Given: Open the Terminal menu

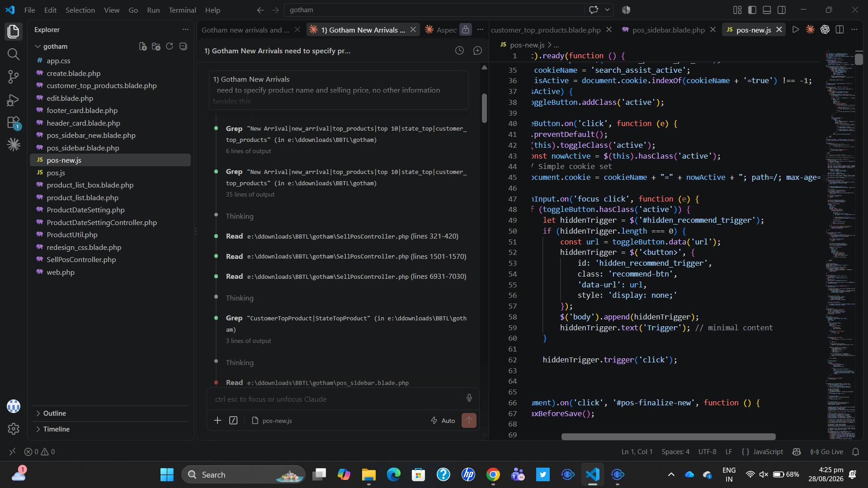Looking at the screenshot, I should click(182, 10).
